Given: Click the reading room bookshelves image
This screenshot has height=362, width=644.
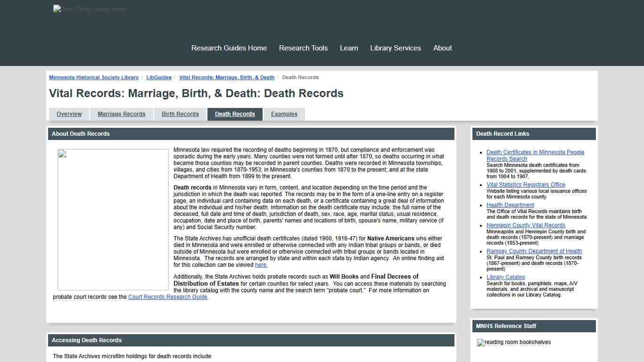Looking at the screenshot, I should pyautogui.click(x=513, y=342).
